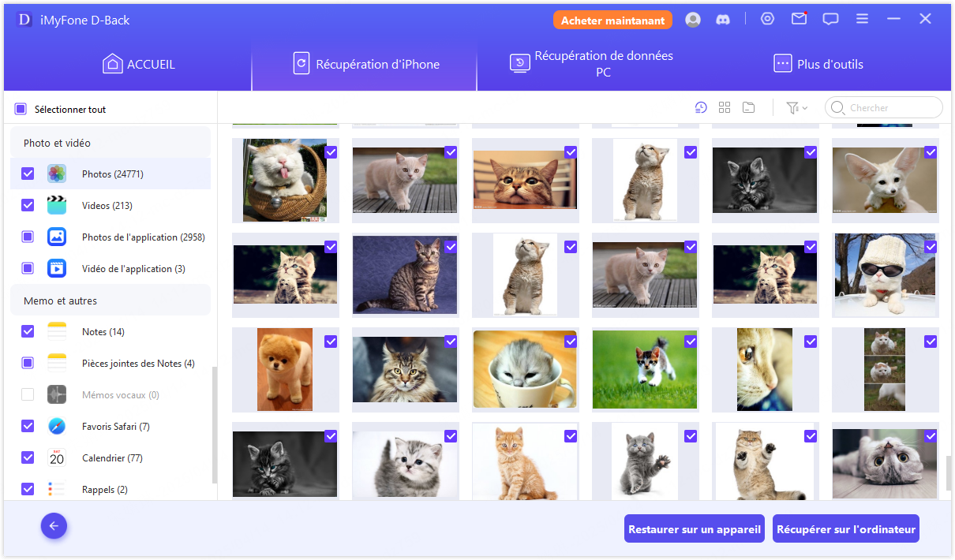Uncheck the Favoris Safari checkbox
The height and width of the screenshot is (560, 955).
point(28,426)
